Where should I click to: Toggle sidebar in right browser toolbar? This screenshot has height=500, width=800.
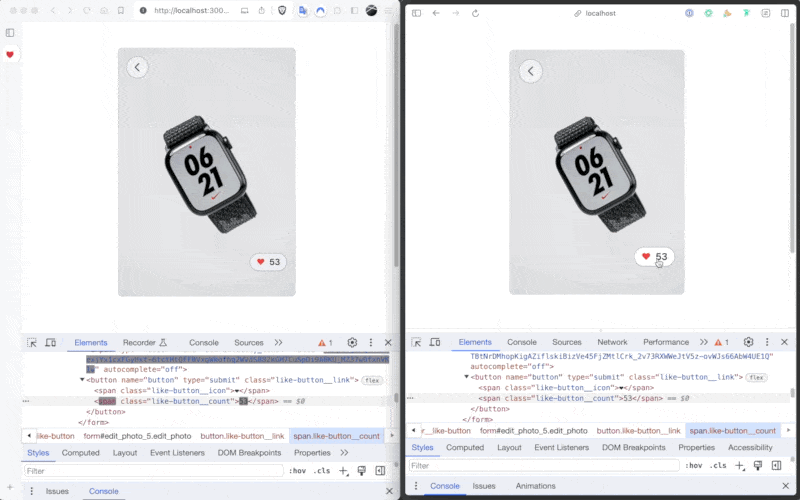pyautogui.click(x=416, y=13)
